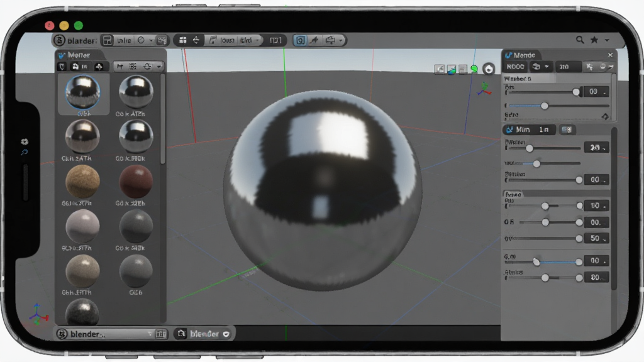Click the cloud icon in the material panel toolbar
Screen dimensions: 644x362
(147, 67)
